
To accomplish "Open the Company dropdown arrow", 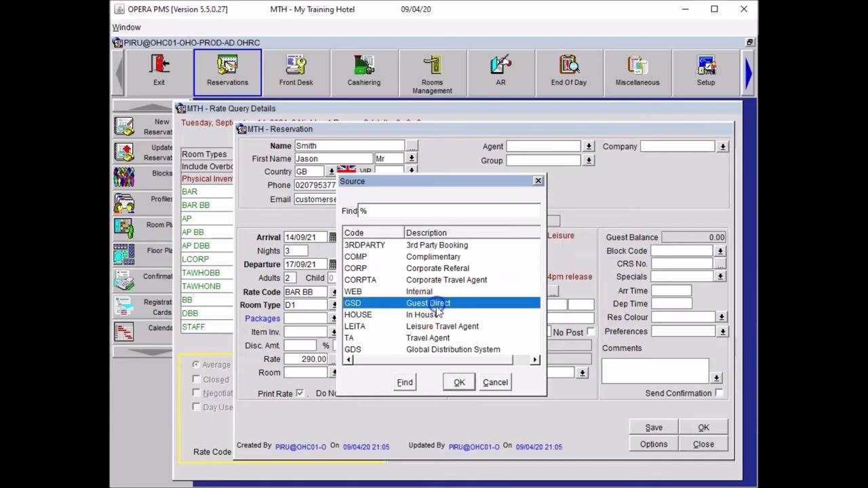I will [x=723, y=146].
